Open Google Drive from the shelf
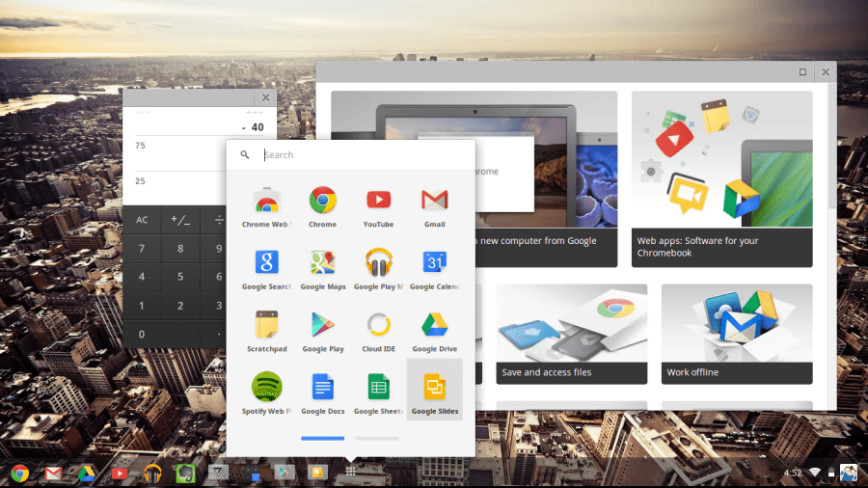Viewport: 868px width, 488px height. [x=87, y=474]
